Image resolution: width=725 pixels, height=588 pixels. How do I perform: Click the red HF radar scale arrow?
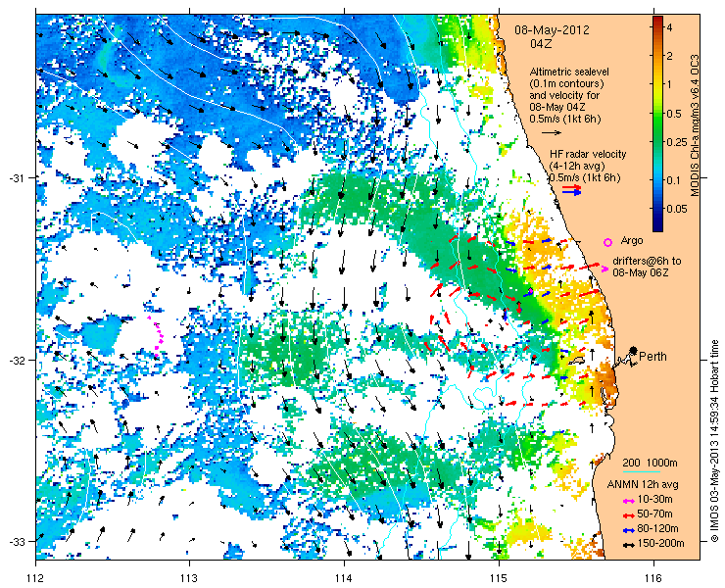[x=572, y=187]
